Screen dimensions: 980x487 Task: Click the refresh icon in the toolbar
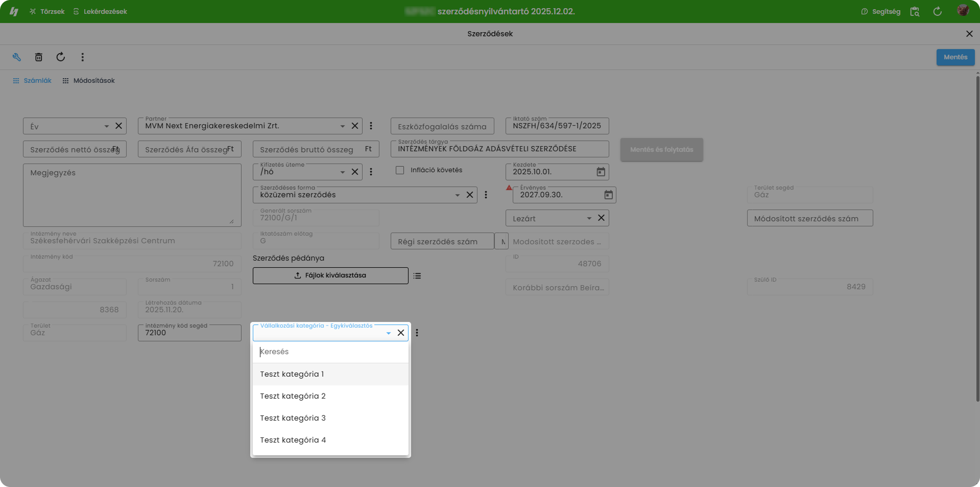click(x=61, y=57)
